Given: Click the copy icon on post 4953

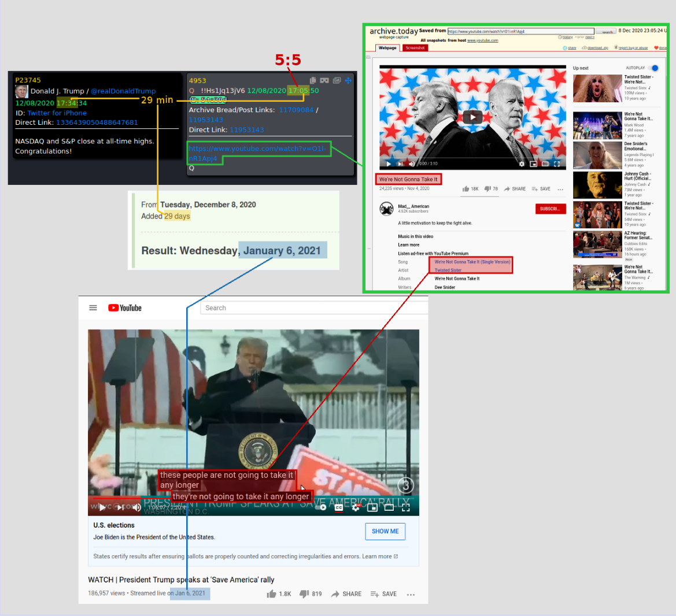Looking at the screenshot, I should click(x=313, y=80).
